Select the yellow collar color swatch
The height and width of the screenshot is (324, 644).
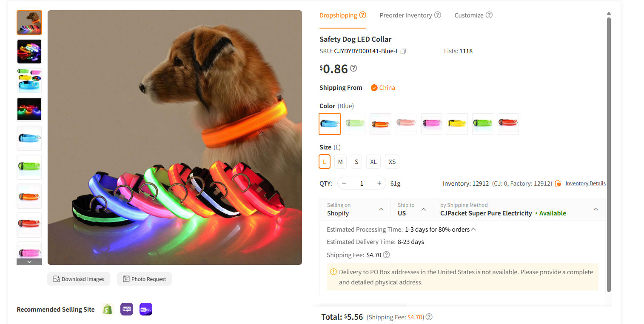(x=457, y=123)
